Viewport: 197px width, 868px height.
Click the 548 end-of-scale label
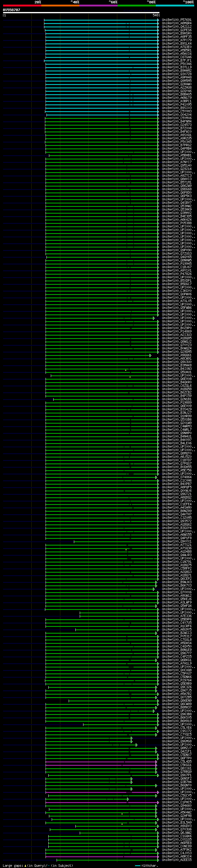[x=155, y=15]
